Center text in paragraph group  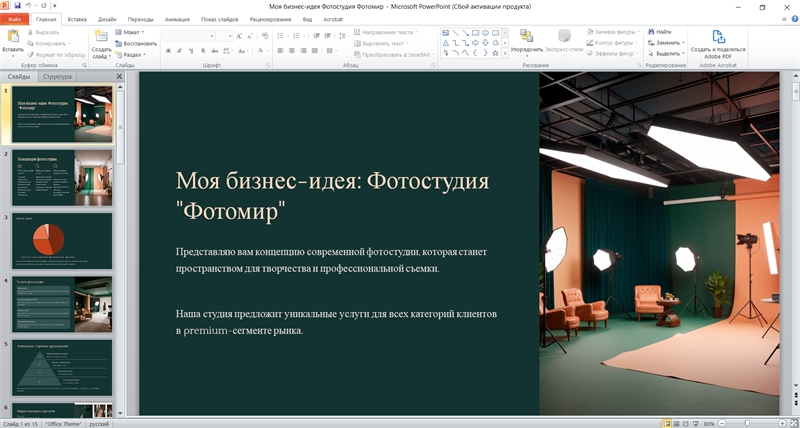tap(291, 51)
